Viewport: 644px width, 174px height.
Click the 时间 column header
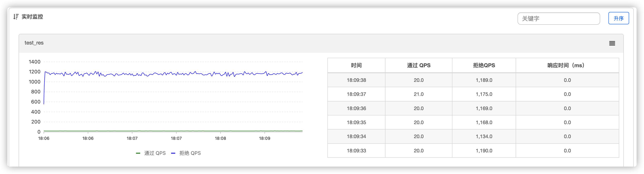click(356, 65)
